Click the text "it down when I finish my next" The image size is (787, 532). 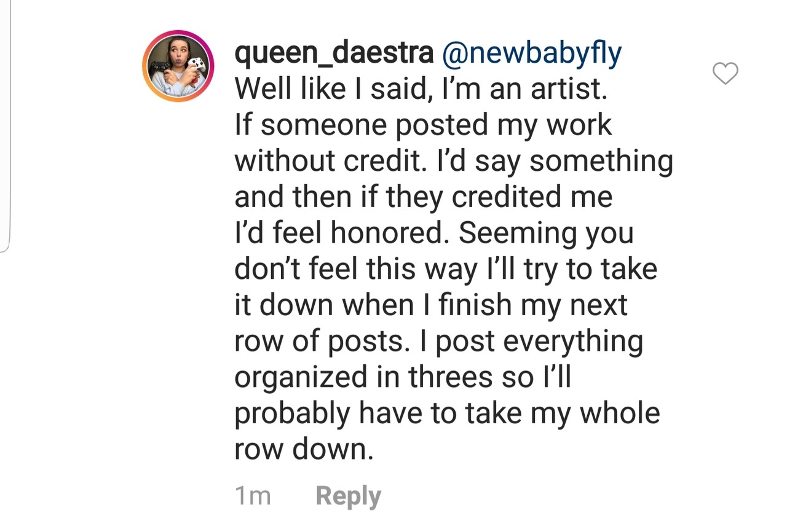pos(430,305)
